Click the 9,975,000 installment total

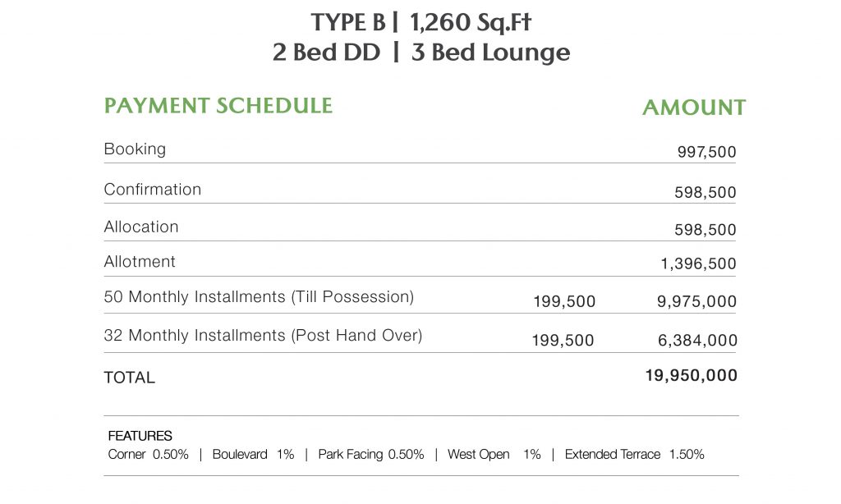(696, 302)
